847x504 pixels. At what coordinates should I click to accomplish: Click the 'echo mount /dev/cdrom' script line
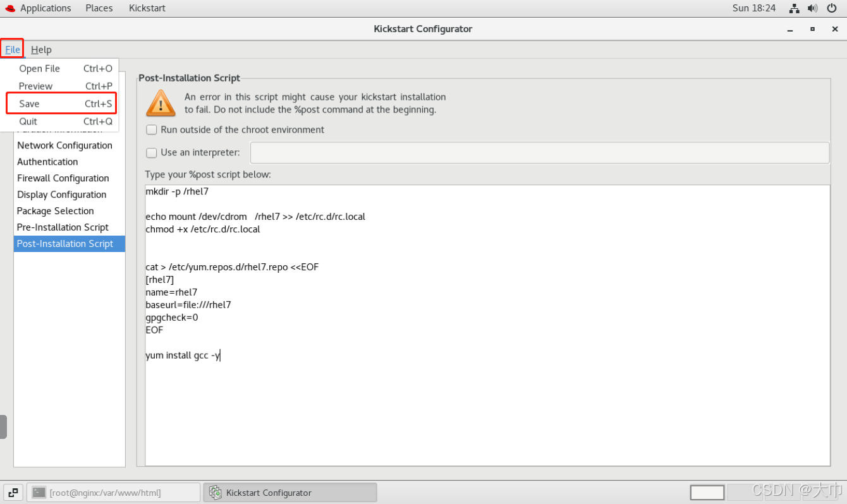click(255, 217)
